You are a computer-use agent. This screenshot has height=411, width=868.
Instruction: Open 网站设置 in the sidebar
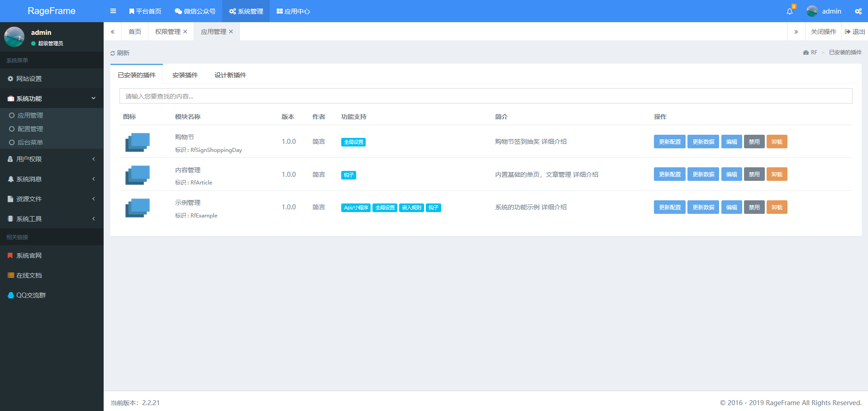click(52, 79)
